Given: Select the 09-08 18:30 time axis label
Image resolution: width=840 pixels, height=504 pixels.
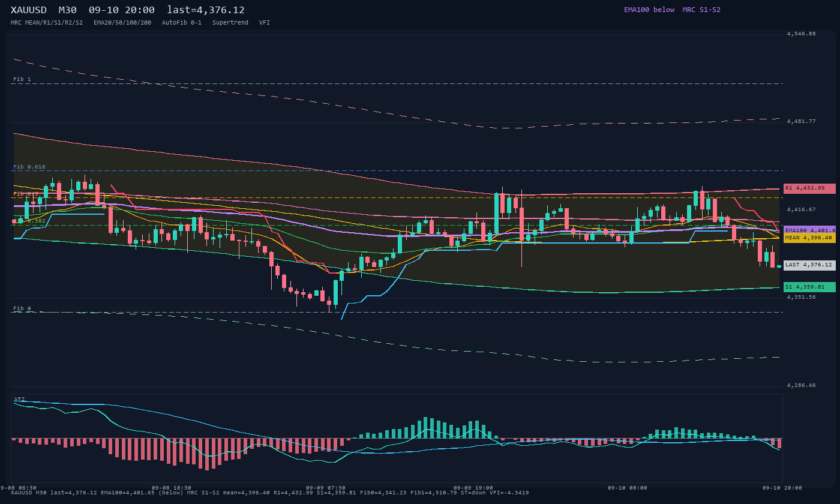Looking at the screenshot, I should pyautogui.click(x=172, y=488).
